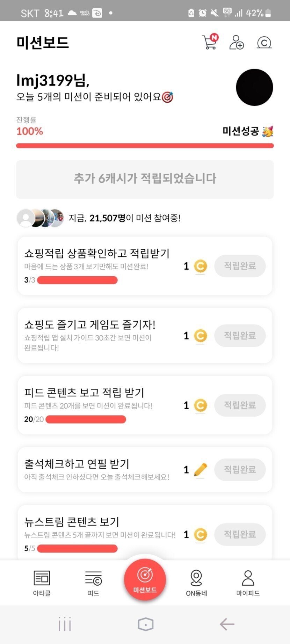Open the recent apps navigation button
This screenshot has height=644, width=290.
tap(65, 624)
